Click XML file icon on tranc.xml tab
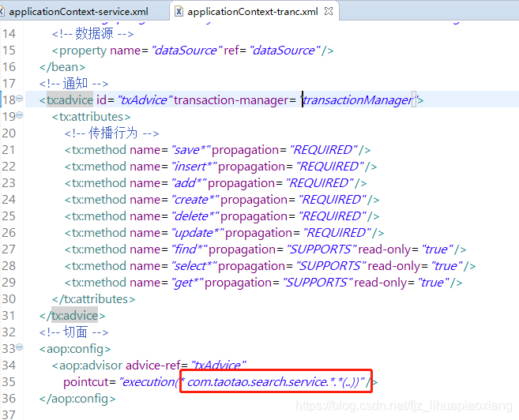Screen dimensions: 519x420 click(x=179, y=12)
